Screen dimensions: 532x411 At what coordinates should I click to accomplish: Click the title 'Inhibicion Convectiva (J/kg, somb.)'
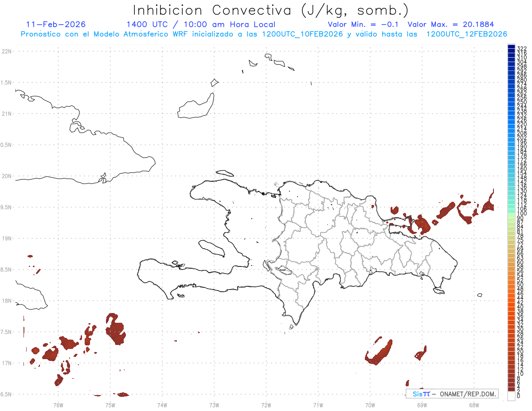click(x=271, y=11)
